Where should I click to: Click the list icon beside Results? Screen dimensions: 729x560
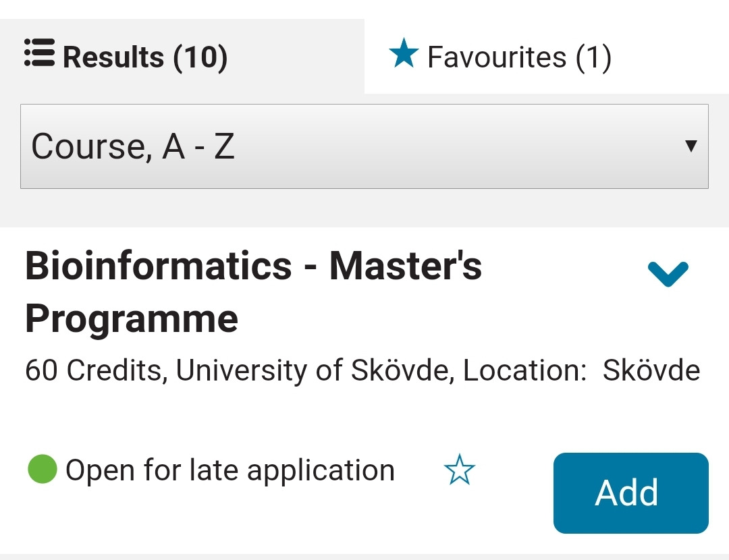pyautogui.click(x=39, y=53)
